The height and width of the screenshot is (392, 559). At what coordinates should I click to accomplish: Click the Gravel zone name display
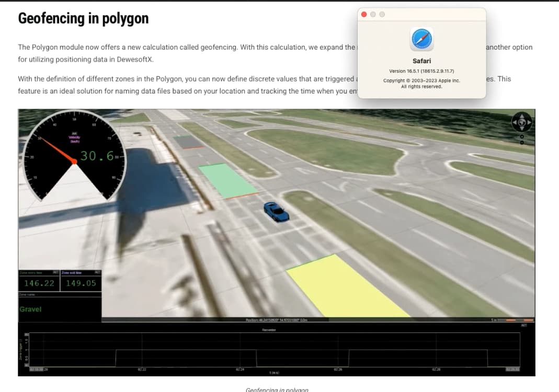(x=31, y=309)
